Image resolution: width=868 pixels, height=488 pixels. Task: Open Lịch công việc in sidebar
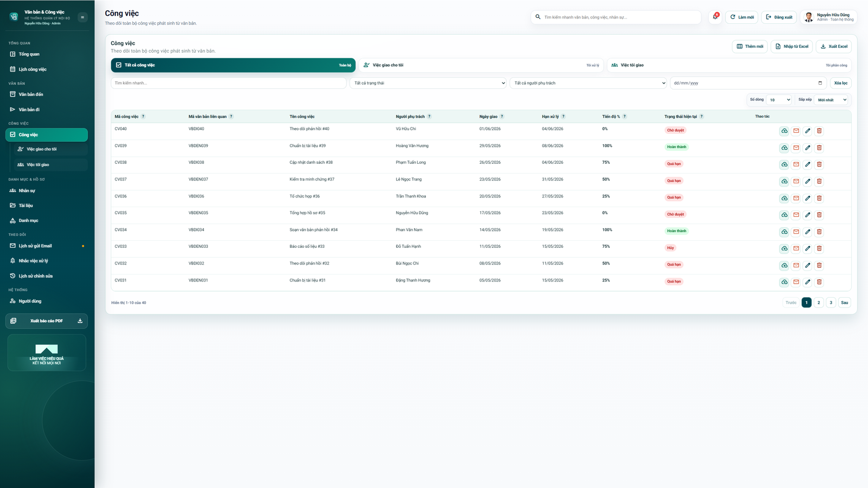47,69
